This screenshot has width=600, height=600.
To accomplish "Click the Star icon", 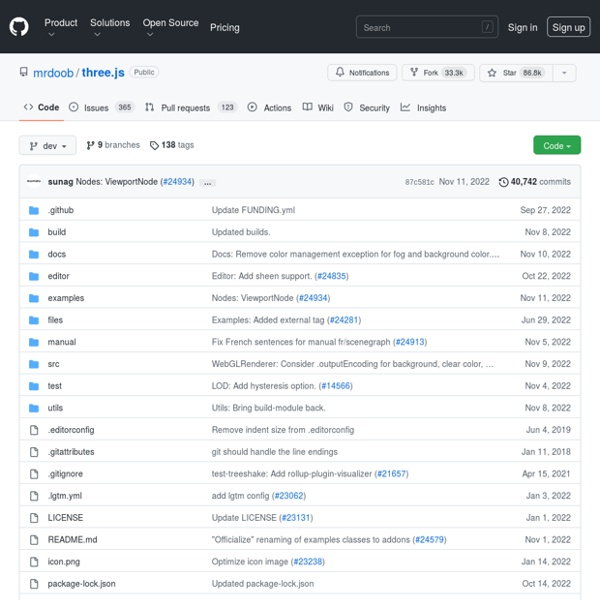I will pos(492,73).
